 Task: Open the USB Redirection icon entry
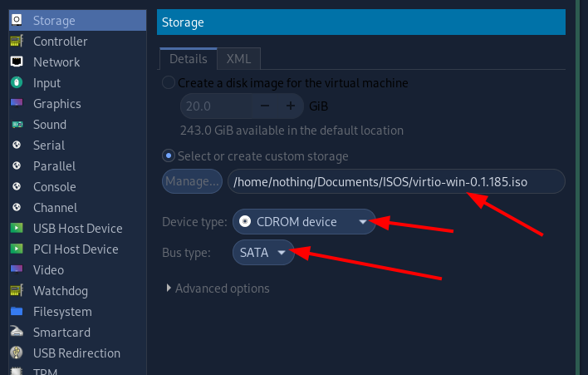click(x=17, y=353)
